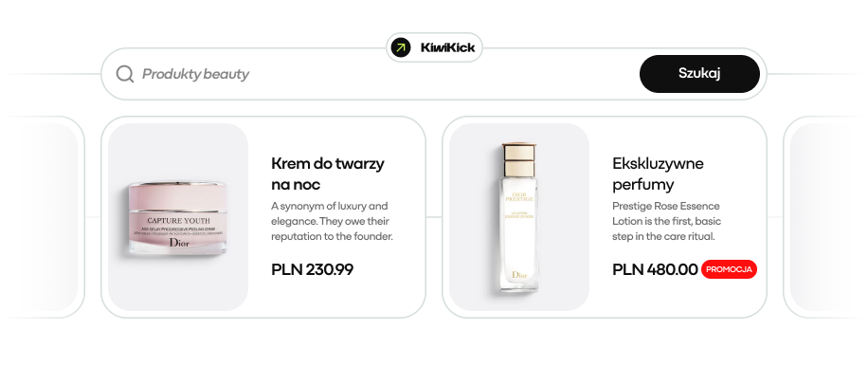Click the Szukaj button
Image resolution: width=868 pixels, height=366 pixels.
699,74
